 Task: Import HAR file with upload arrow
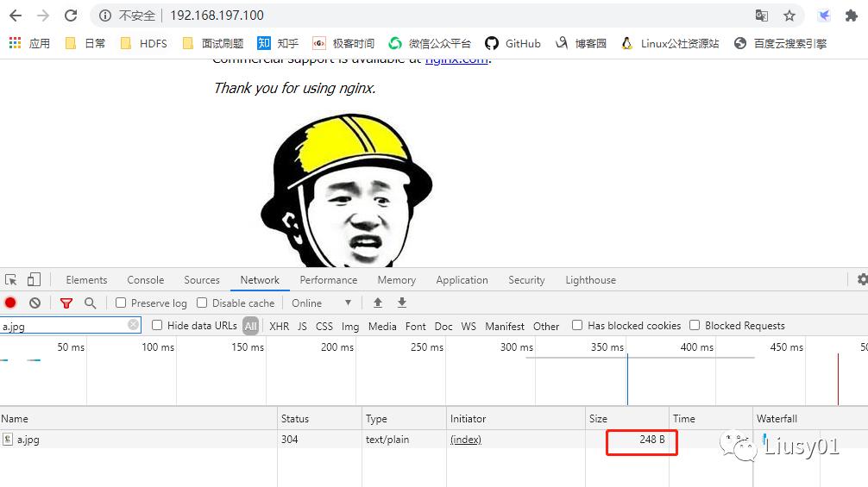(x=378, y=303)
